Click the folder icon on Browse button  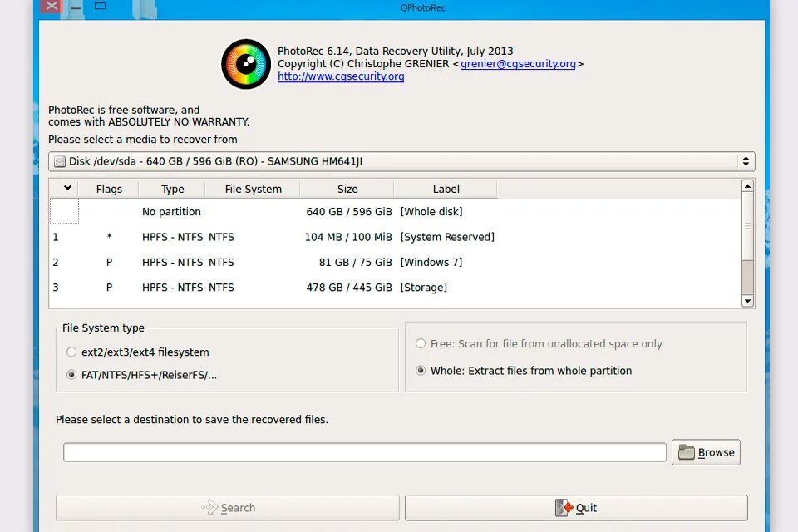[x=686, y=452]
